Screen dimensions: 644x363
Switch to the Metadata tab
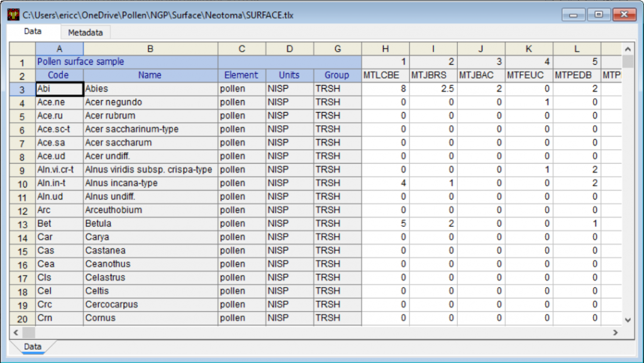pyautogui.click(x=86, y=33)
